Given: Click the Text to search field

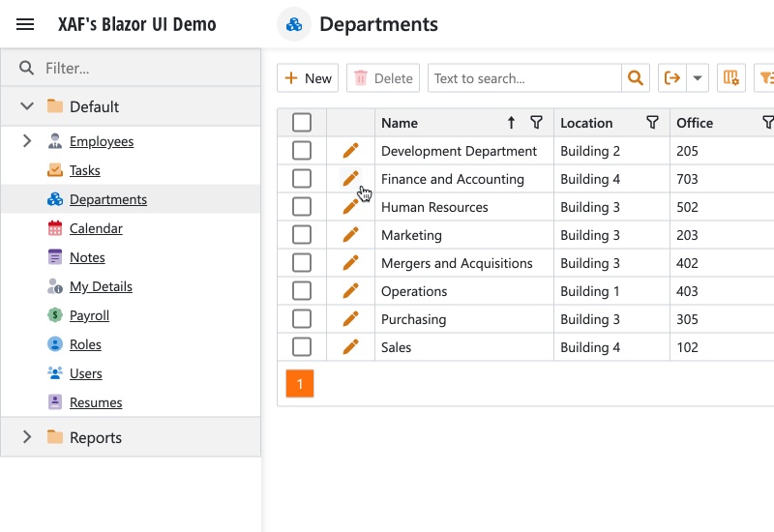Looking at the screenshot, I should pos(523,78).
